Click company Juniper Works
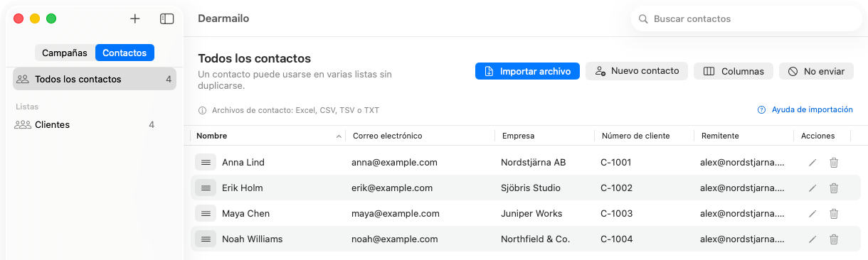The width and height of the screenshot is (868, 260). 531,213
